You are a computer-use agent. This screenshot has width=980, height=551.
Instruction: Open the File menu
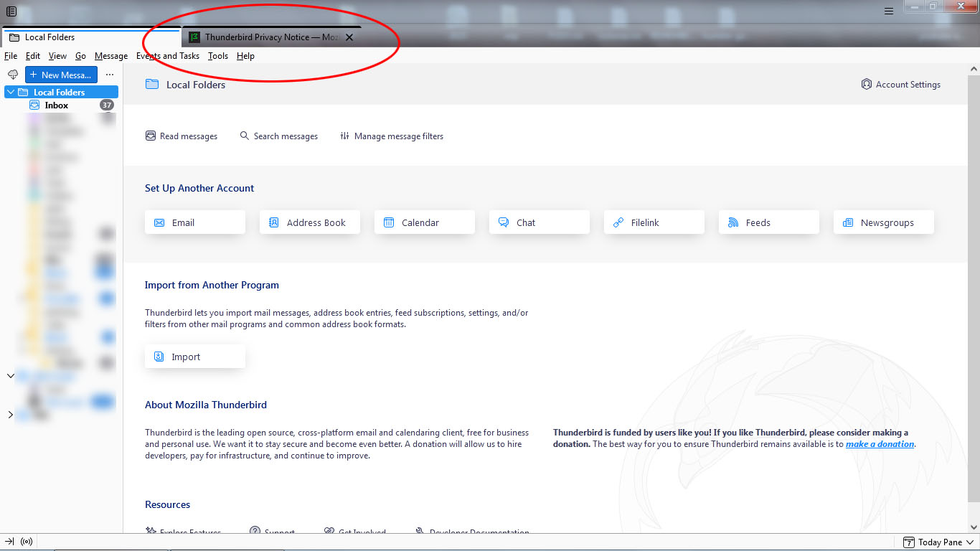point(11,56)
